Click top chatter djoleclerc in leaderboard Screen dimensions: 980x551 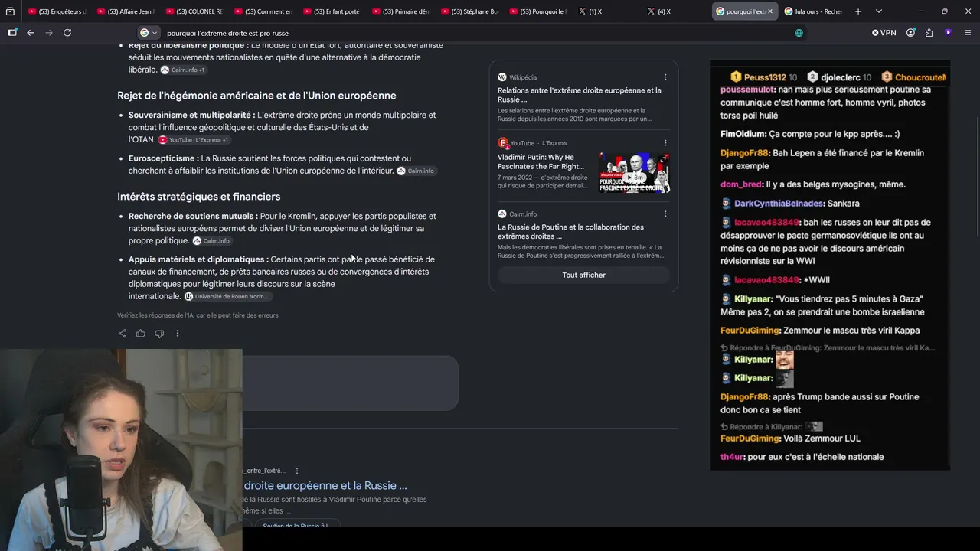click(x=841, y=77)
